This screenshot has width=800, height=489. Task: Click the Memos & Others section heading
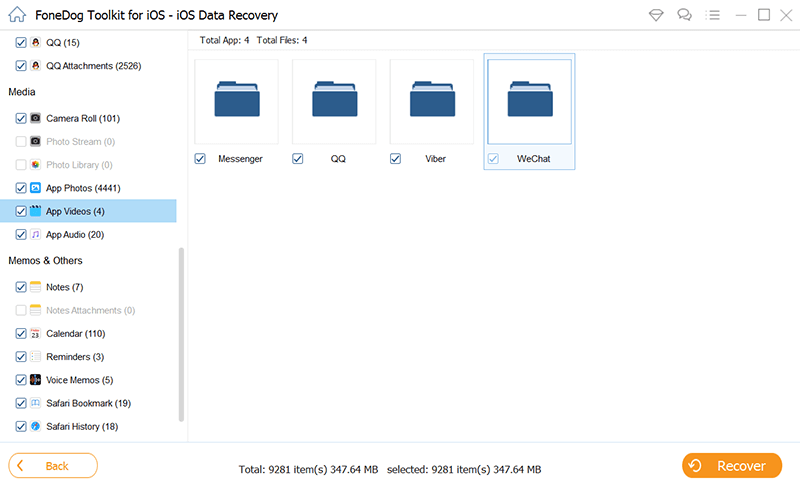pos(45,260)
